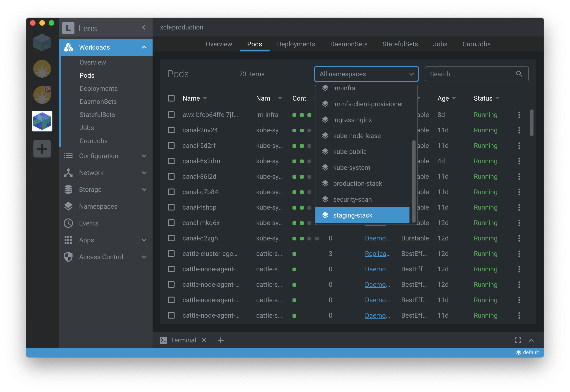Check the canal-86l2d pod checkbox
Screen dimensions: 570x392
[x=171, y=176]
